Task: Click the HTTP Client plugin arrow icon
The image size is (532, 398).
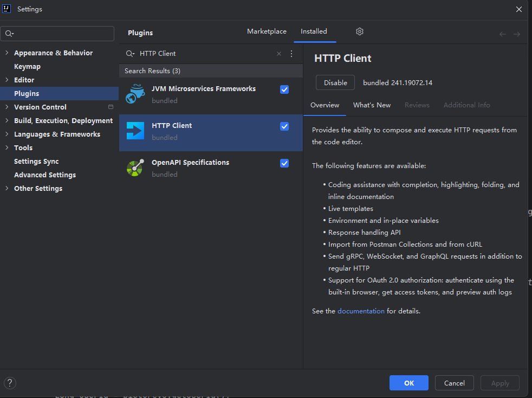Action: (135, 131)
